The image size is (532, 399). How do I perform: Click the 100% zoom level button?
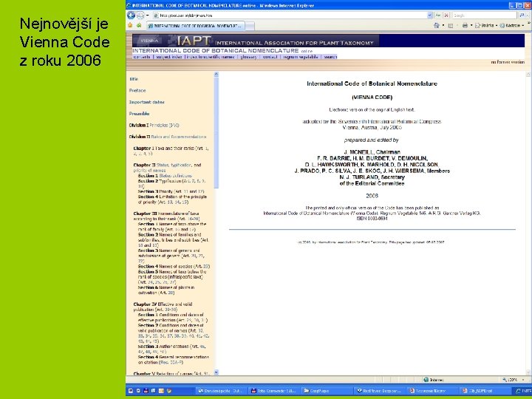(511, 380)
